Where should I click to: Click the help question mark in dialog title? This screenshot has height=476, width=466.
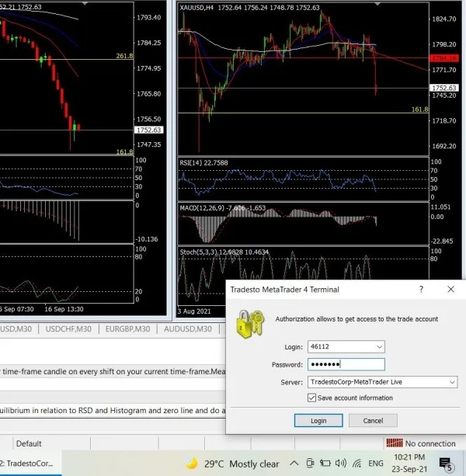pyautogui.click(x=421, y=289)
